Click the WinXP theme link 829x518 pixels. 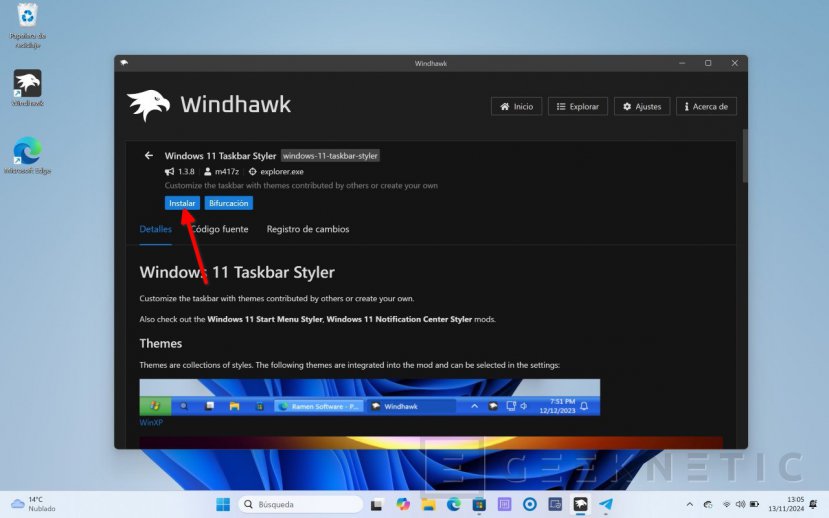click(151, 423)
